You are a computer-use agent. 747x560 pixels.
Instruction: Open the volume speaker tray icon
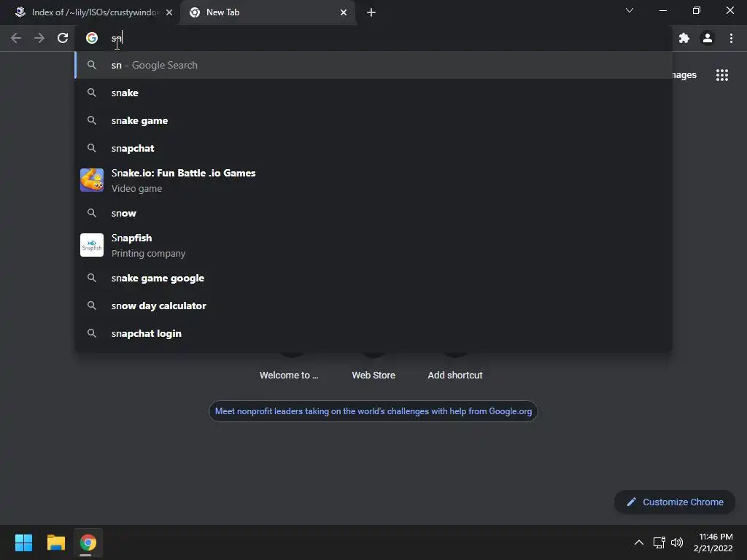click(677, 542)
